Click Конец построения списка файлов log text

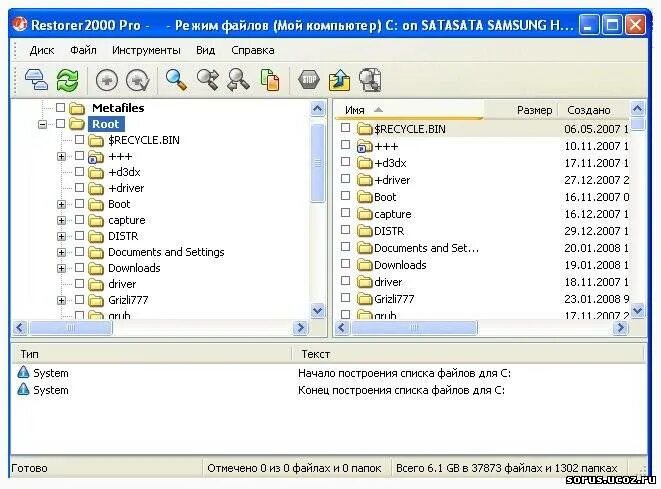click(x=401, y=390)
